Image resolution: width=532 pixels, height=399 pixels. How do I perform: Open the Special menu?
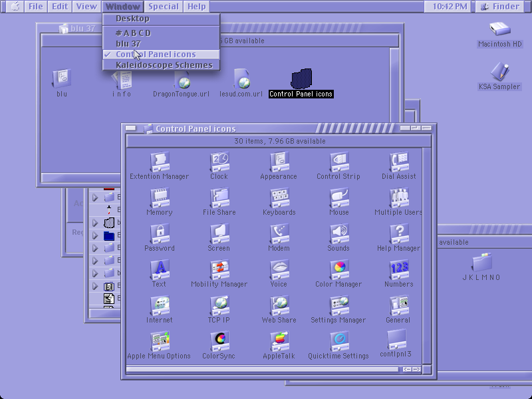pos(164,7)
